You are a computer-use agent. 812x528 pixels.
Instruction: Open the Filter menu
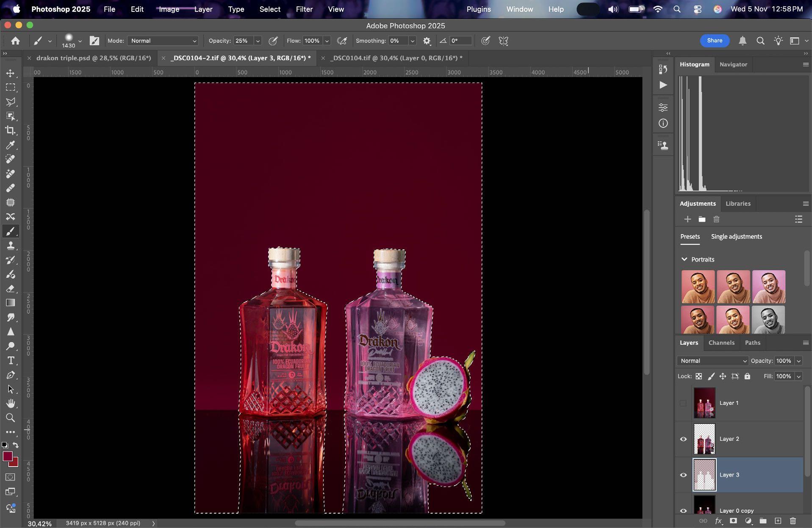pos(304,9)
